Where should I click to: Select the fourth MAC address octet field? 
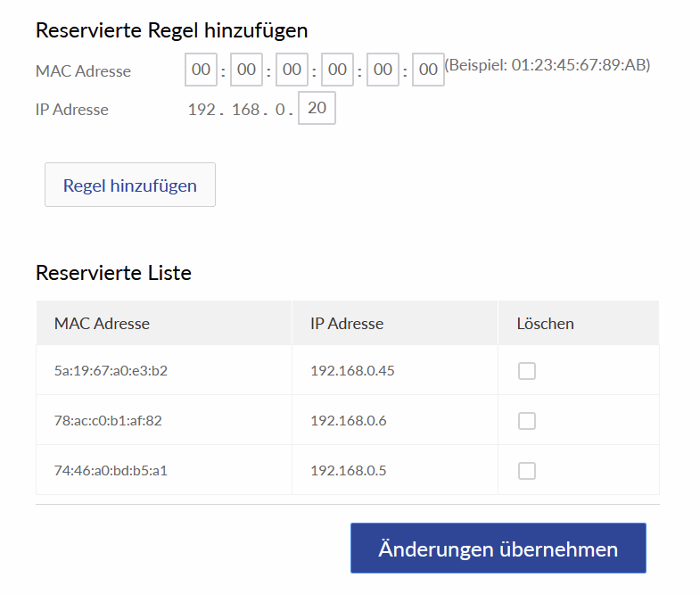(337, 70)
